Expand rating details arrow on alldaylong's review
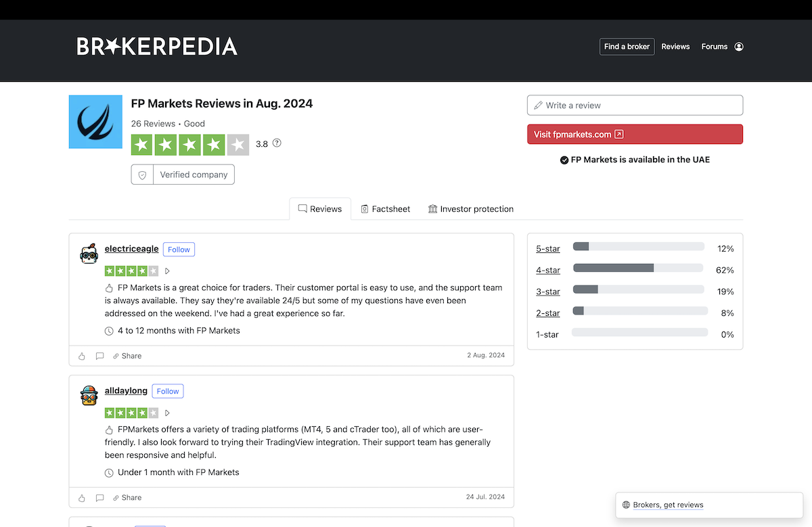812x527 pixels. (x=167, y=413)
